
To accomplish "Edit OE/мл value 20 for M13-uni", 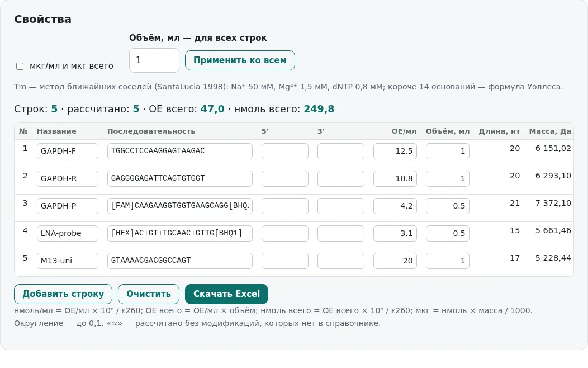I will point(395,261).
